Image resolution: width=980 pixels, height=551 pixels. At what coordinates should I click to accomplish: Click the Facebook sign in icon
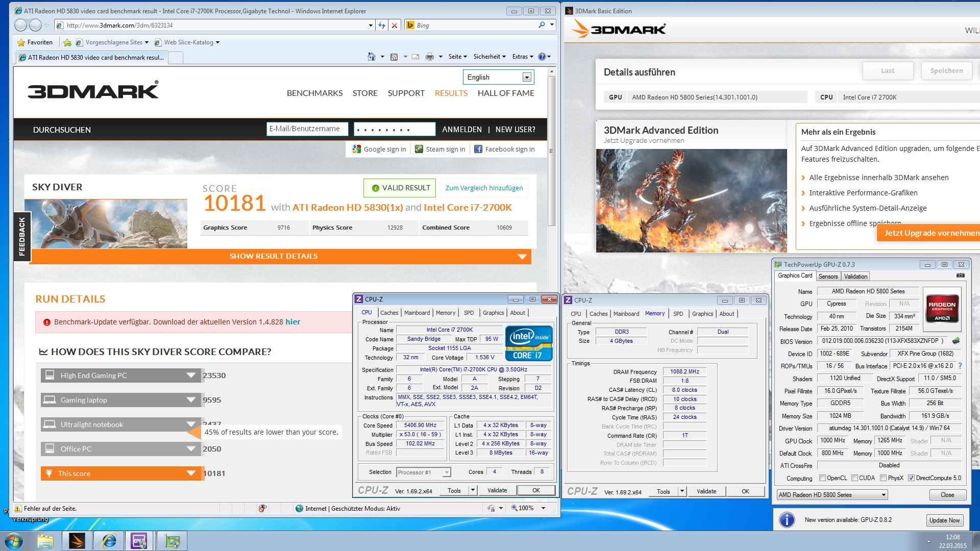[x=478, y=149]
